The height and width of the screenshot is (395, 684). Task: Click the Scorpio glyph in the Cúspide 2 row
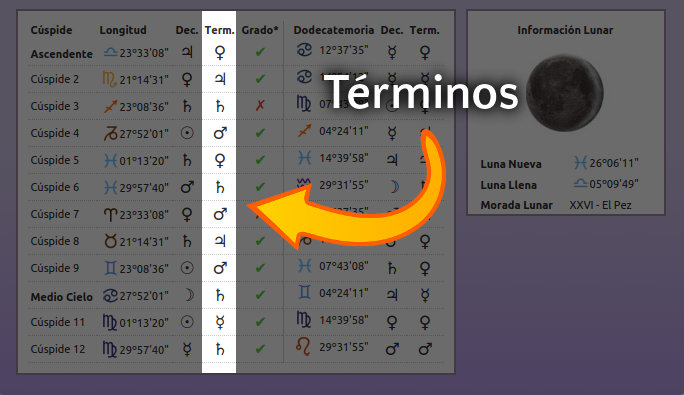pos(109,79)
